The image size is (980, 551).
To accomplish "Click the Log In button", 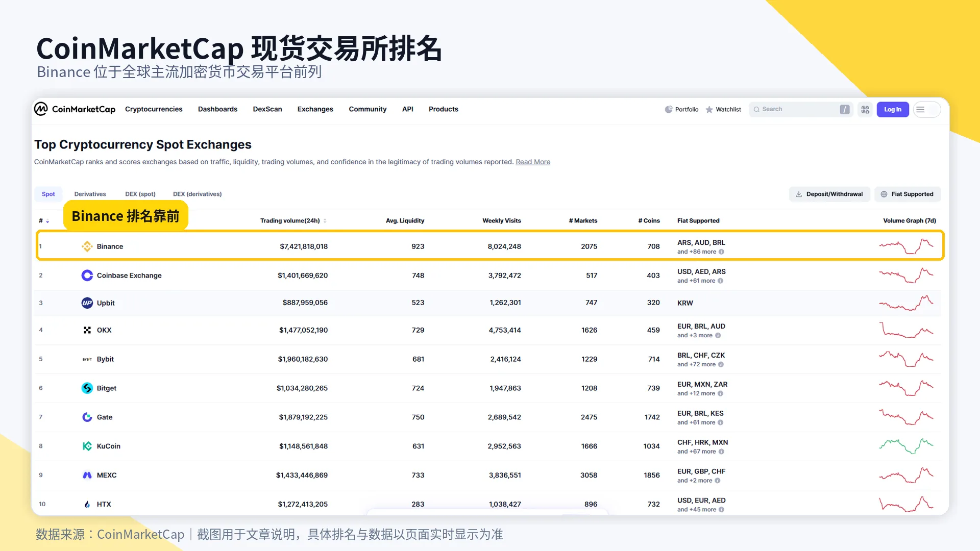I will click(893, 109).
